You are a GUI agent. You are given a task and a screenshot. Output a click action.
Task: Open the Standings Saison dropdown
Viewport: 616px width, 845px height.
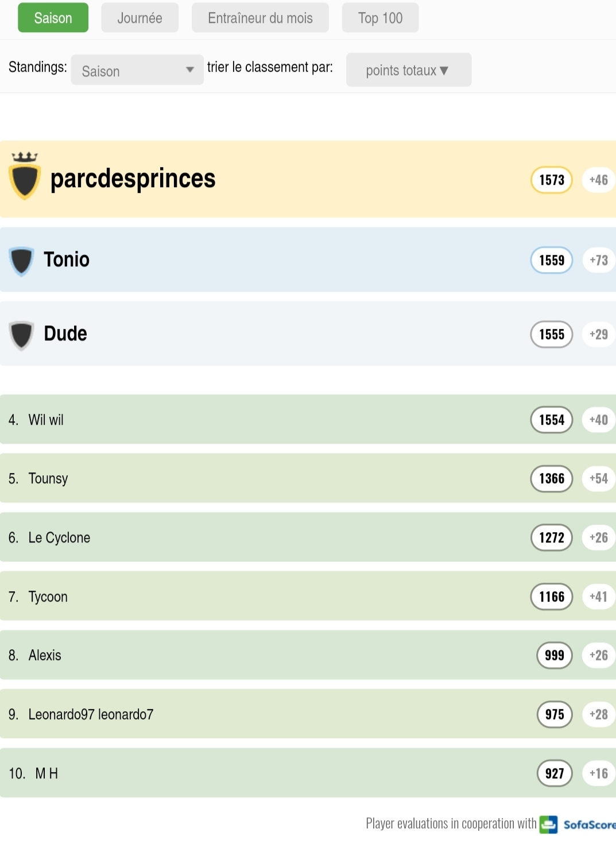point(137,71)
